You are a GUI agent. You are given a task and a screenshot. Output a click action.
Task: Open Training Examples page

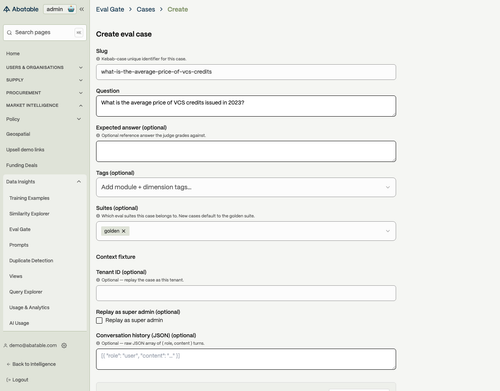29,198
